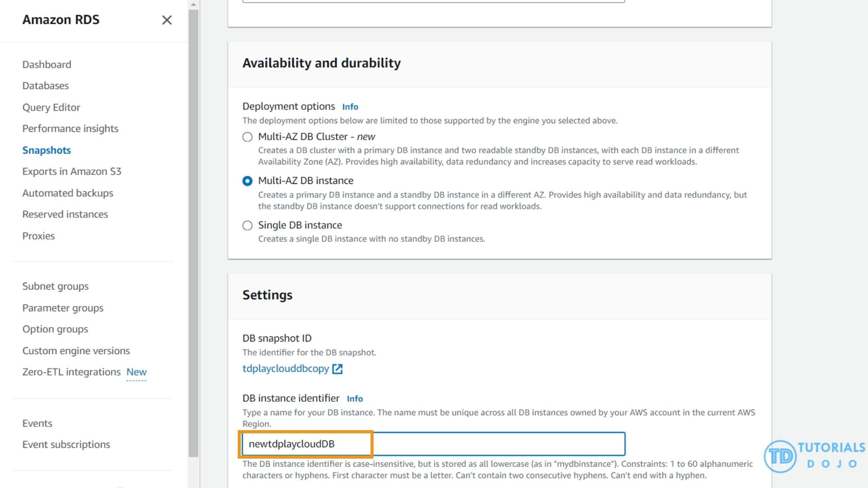Open the tdplayclouddbcopy snapshot link
The height and width of the screenshot is (488, 868).
pyautogui.click(x=286, y=368)
